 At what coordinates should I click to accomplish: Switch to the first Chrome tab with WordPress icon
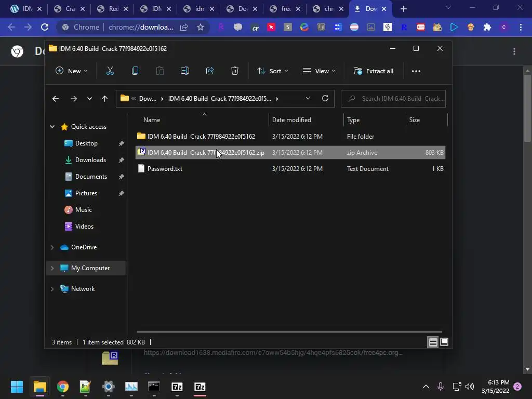[x=26, y=9]
